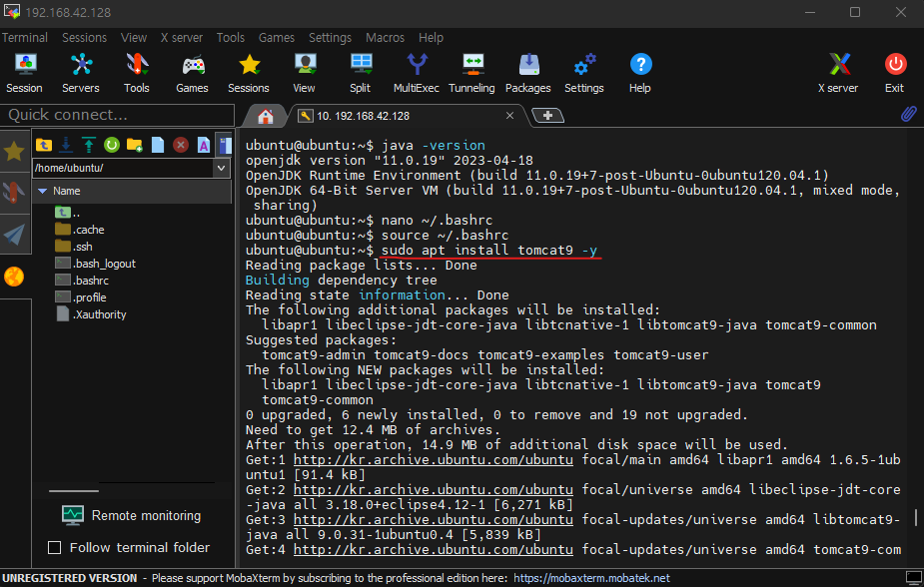Open the SFTP globe sidebar tab
Image resolution: width=924 pixels, height=587 pixels.
pyautogui.click(x=14, y=277)
